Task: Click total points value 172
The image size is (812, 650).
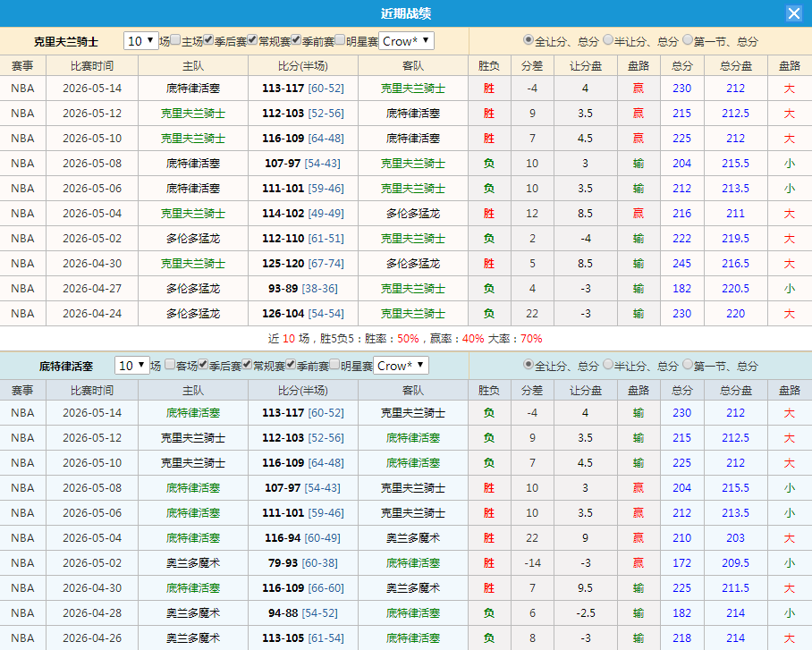Action: [682, 563]
